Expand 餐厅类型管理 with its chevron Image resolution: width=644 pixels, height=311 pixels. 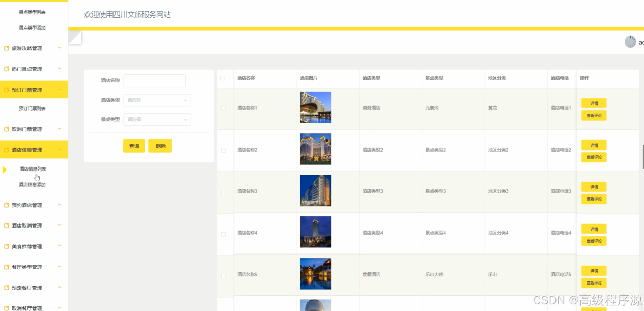click(x=60, y=267)
